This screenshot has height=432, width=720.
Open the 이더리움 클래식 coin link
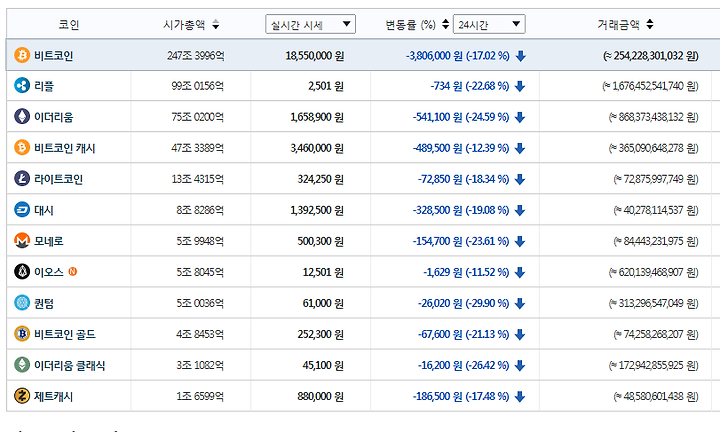69,365
